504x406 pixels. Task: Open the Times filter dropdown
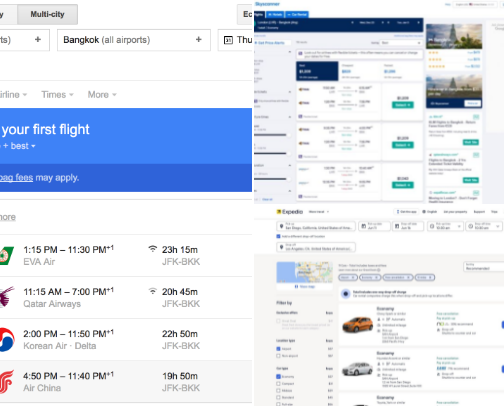[57, 95]
